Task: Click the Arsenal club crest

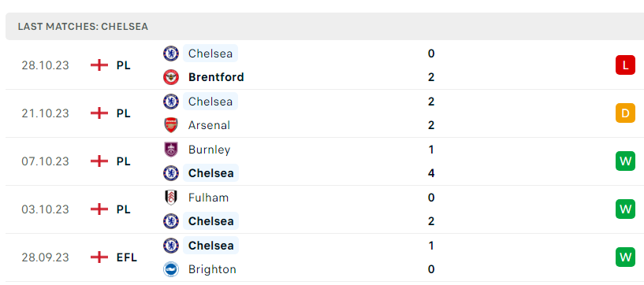Action: pyautogui.click(x=171, y=125)
